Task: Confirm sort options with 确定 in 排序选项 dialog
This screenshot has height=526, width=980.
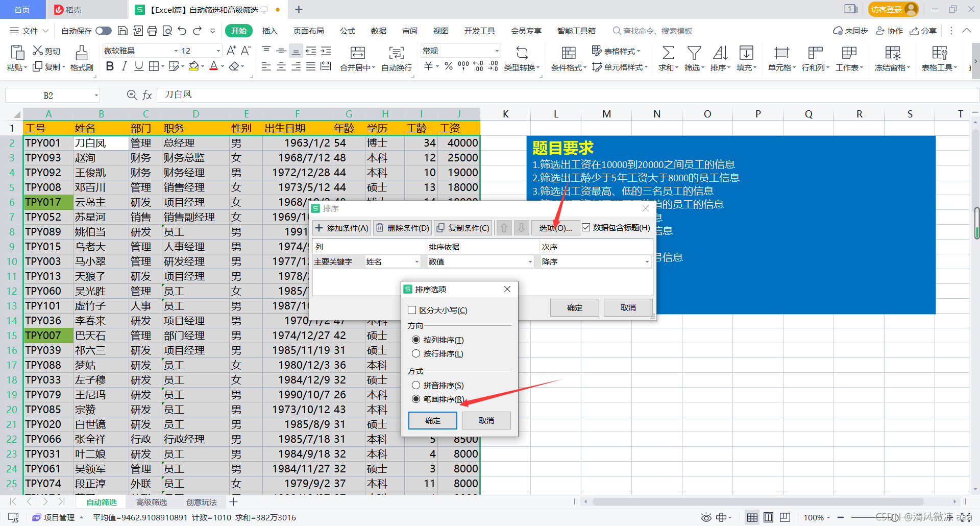Action: (x=433, y=420)
